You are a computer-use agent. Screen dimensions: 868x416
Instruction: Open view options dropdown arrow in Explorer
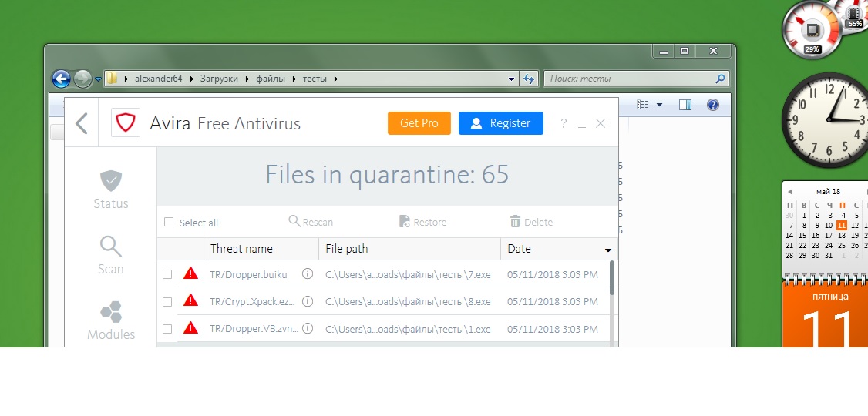[659, 105]
